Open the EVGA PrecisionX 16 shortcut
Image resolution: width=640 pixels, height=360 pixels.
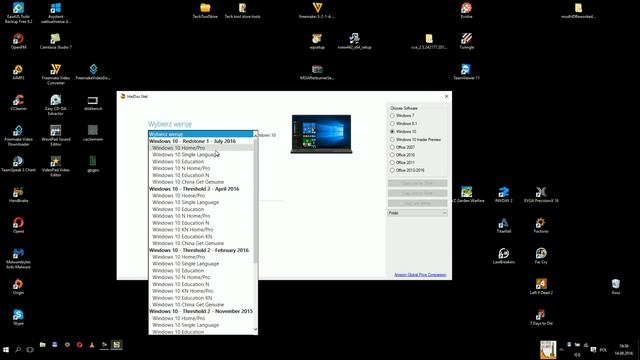click(x=541, y=195)
